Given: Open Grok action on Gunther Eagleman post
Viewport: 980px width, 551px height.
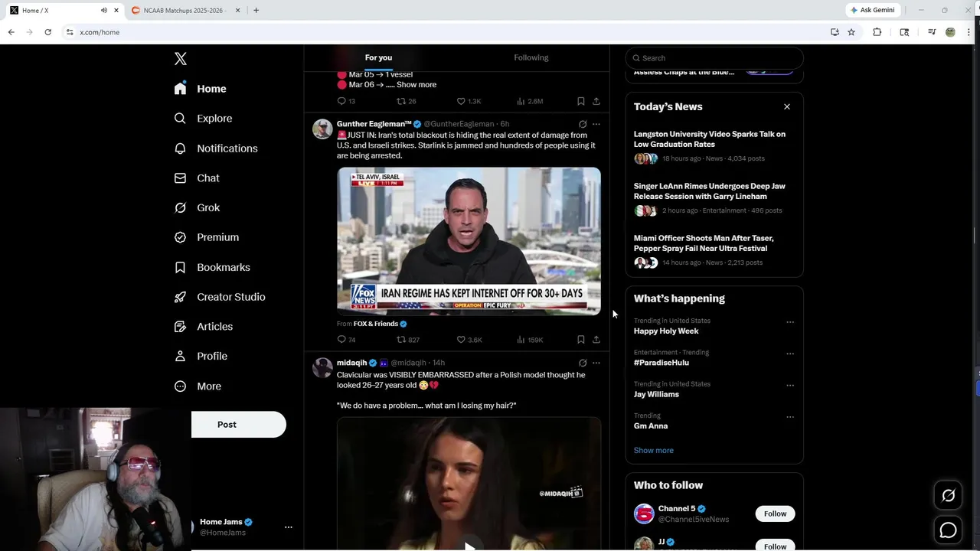Looking at the screenshot, I should point(583,124).
